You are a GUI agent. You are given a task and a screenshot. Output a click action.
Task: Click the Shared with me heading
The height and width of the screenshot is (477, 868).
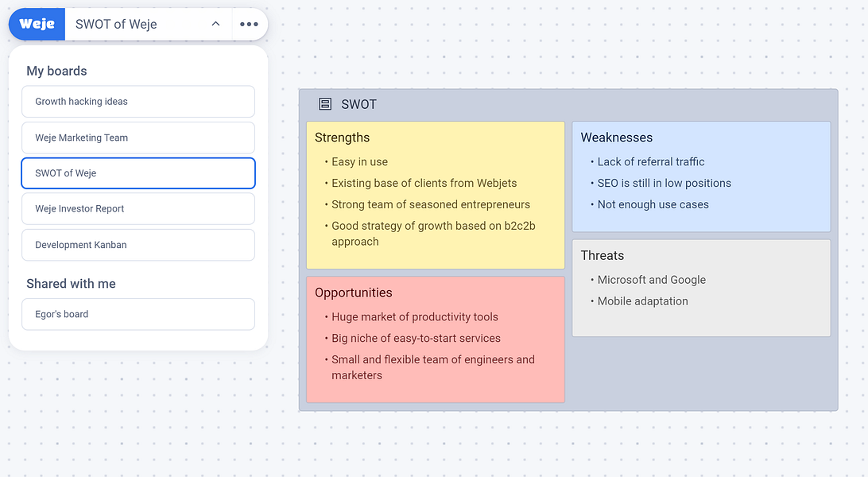71,283
